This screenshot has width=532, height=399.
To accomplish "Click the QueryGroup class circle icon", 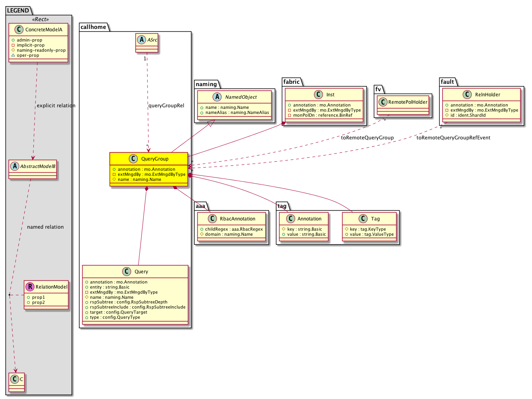I will point(133,159).
